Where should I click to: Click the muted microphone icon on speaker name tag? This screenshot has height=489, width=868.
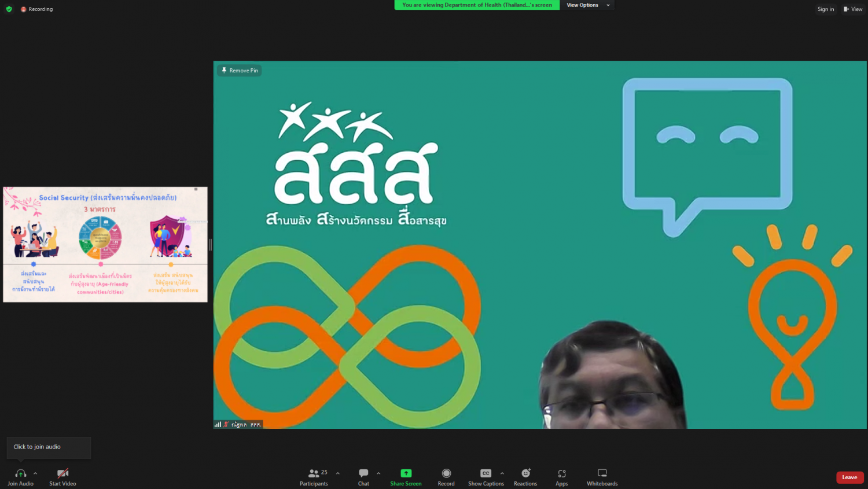tap(226, 424)
